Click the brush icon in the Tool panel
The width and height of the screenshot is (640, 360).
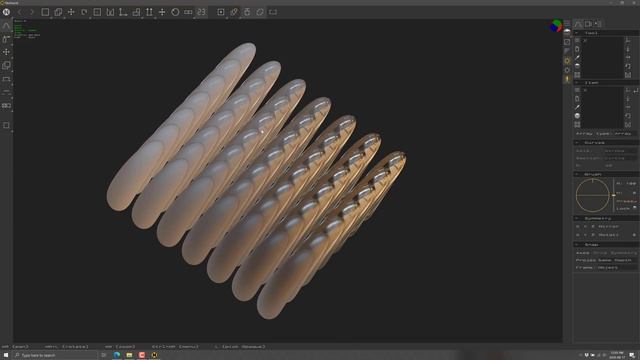[577, 58]
